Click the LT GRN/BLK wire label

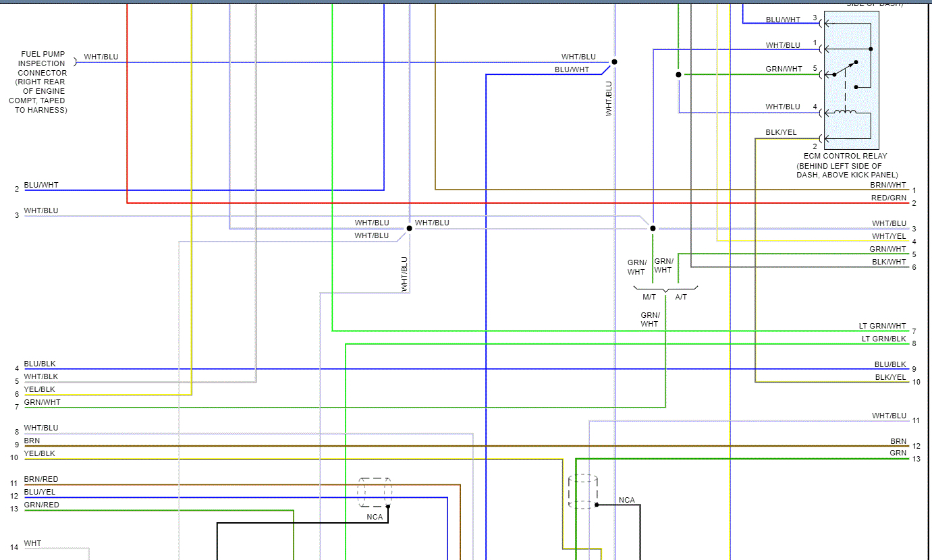pyautogui.click(x=884, y=339)
